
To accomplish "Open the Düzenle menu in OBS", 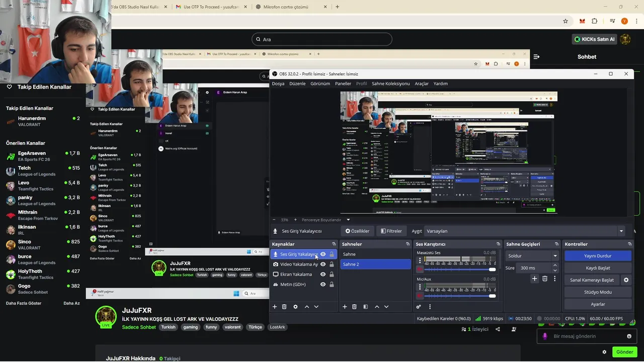I will [297, 83].
